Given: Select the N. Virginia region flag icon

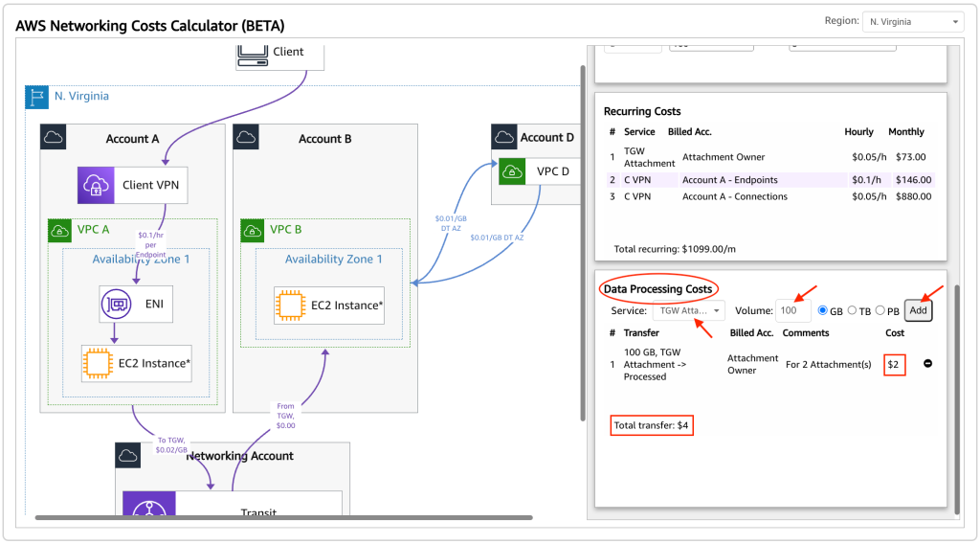Looking at the screenshot, I should coord(37,97).
